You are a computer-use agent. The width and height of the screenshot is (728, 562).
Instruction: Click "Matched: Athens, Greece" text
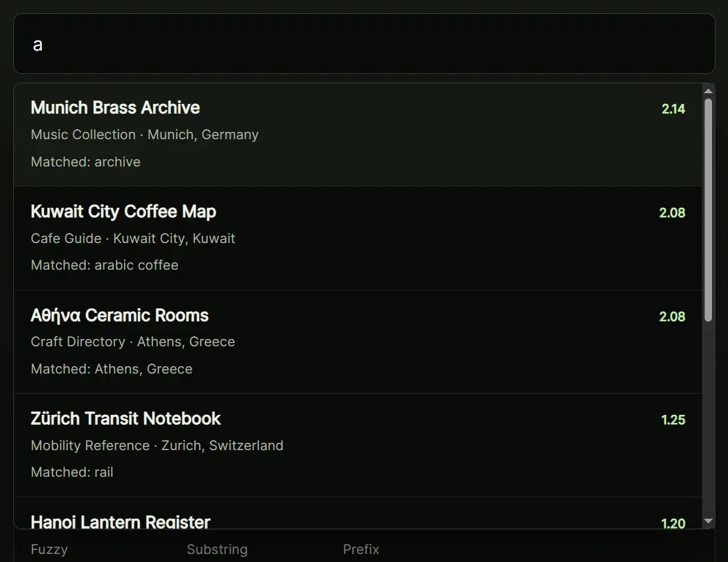coord(111,369)
